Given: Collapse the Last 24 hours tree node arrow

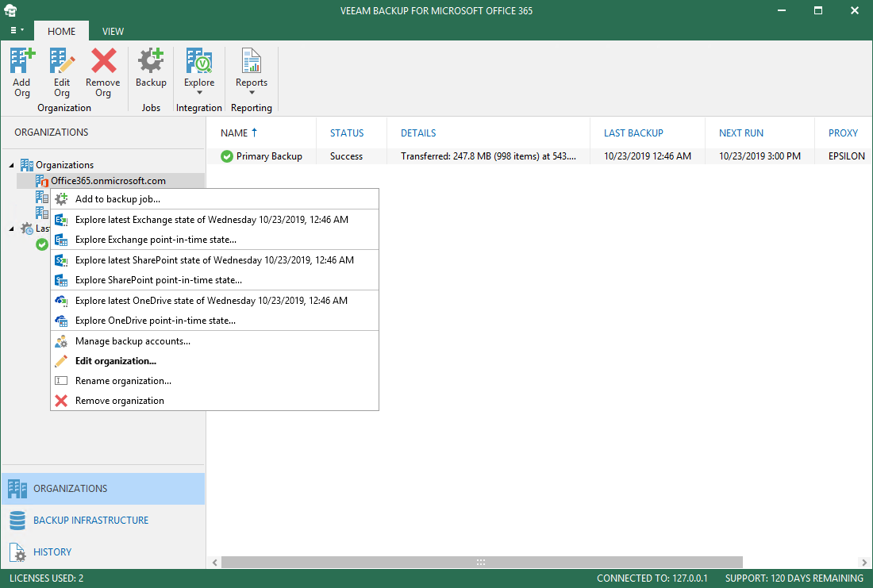Looking at the screenshot, I should pyautogui.click(x=11, y=229).
